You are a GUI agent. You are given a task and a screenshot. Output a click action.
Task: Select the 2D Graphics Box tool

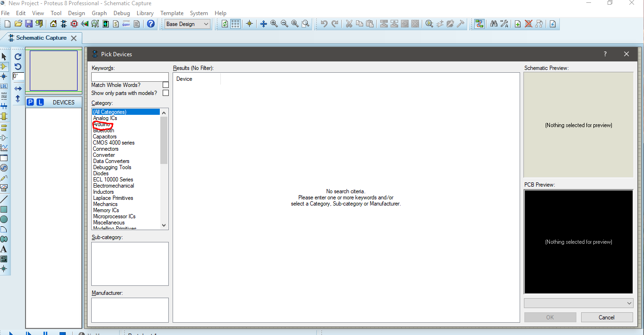coord(4,209)
